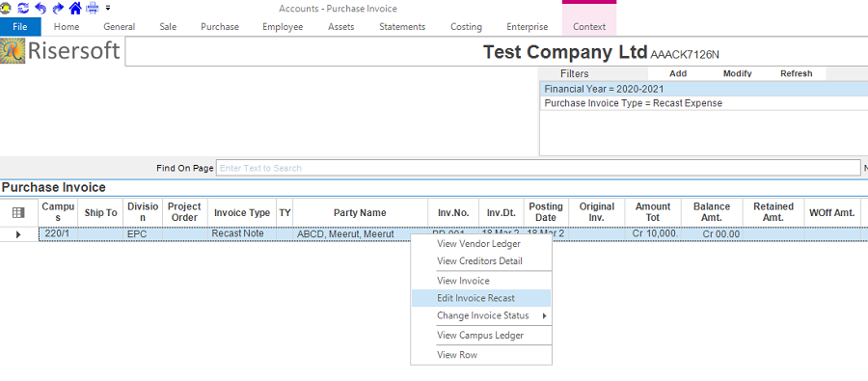Click the Find On Page search field

pos(538,168)
